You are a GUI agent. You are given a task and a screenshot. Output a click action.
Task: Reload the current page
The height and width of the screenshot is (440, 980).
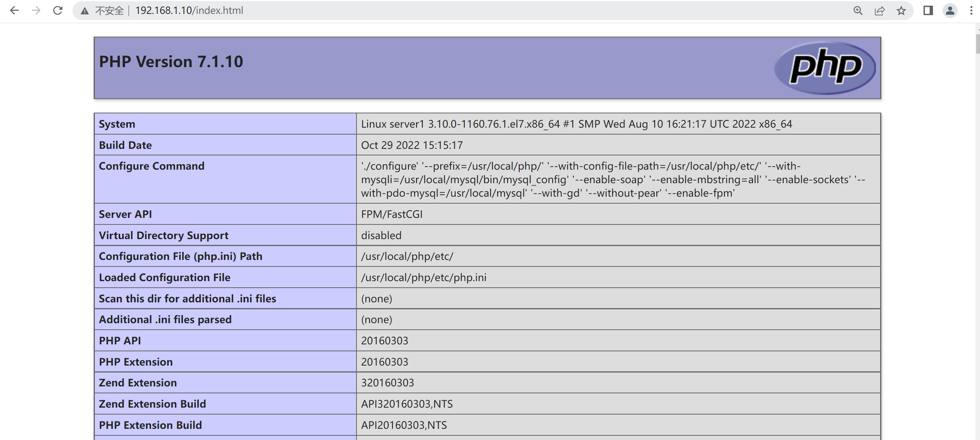58,10
